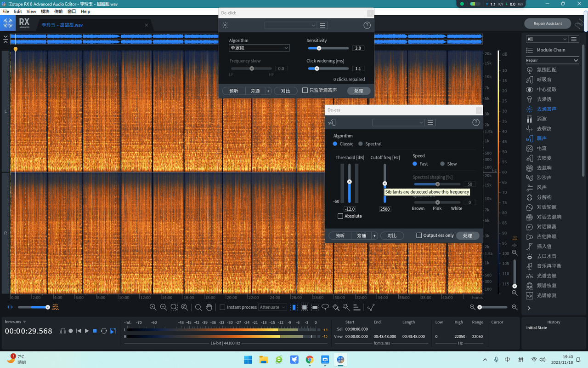588x368 pixels.
Task: Open the Attenuate mode dropdown
Action: 273,307
